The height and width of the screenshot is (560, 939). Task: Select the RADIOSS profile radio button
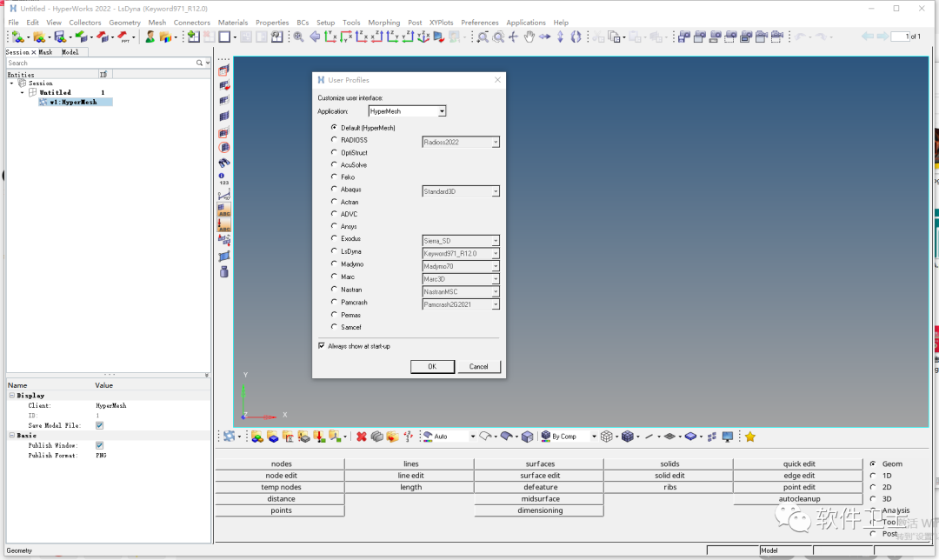tap(334, 139)
